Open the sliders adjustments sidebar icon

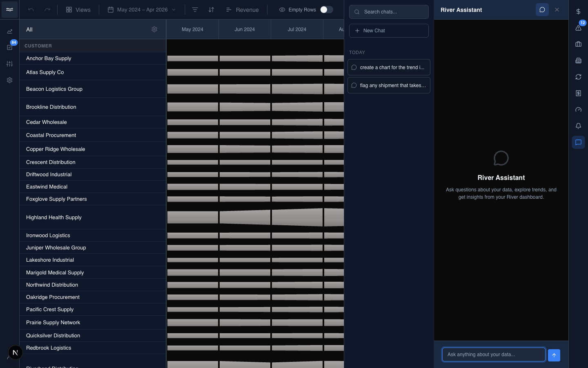[x=9, y=64]
